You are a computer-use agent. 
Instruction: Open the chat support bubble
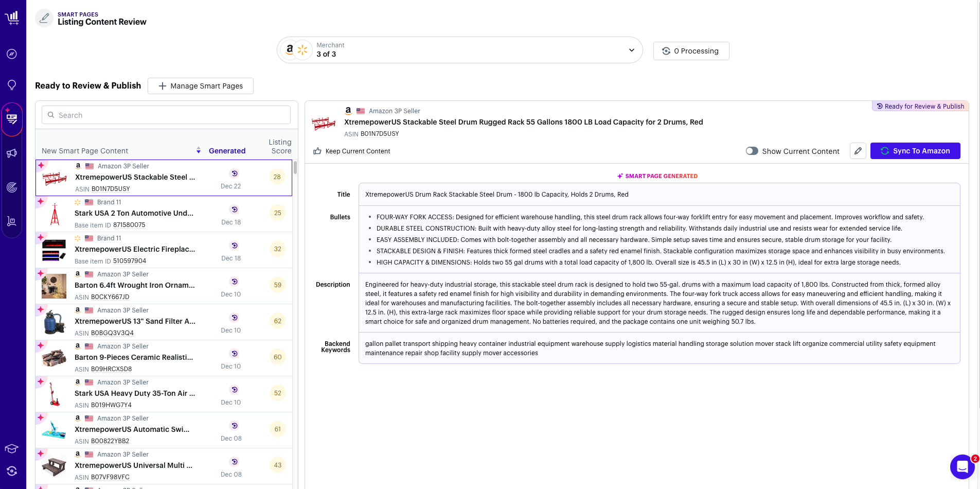click(x=963, y=467)
